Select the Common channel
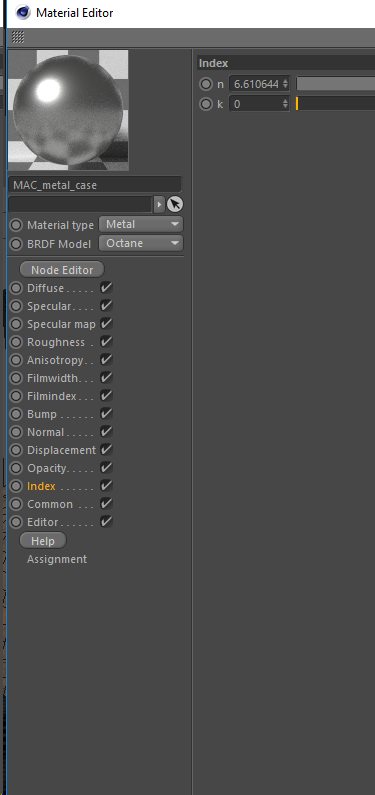This screenshot has width=375, height=795. tap(50, 504)
